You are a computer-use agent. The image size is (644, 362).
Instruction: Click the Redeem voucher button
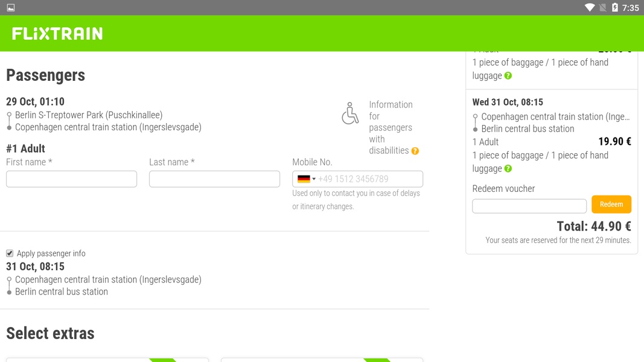611,205
